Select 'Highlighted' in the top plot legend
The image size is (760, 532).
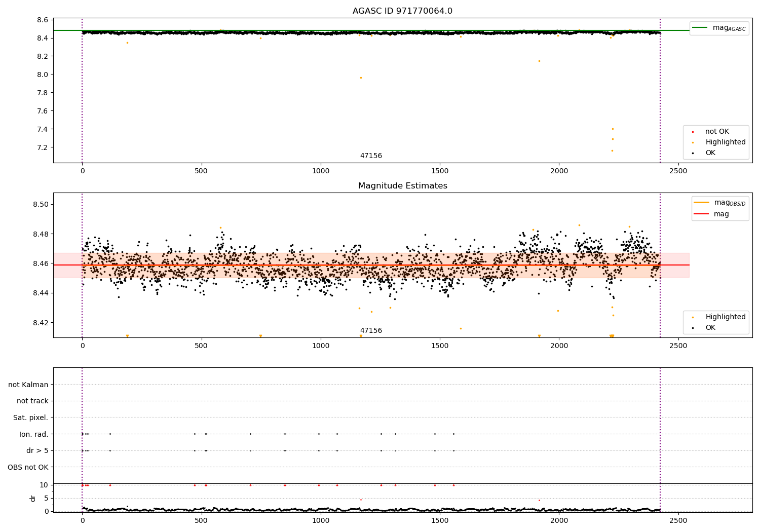pos(726,142)
